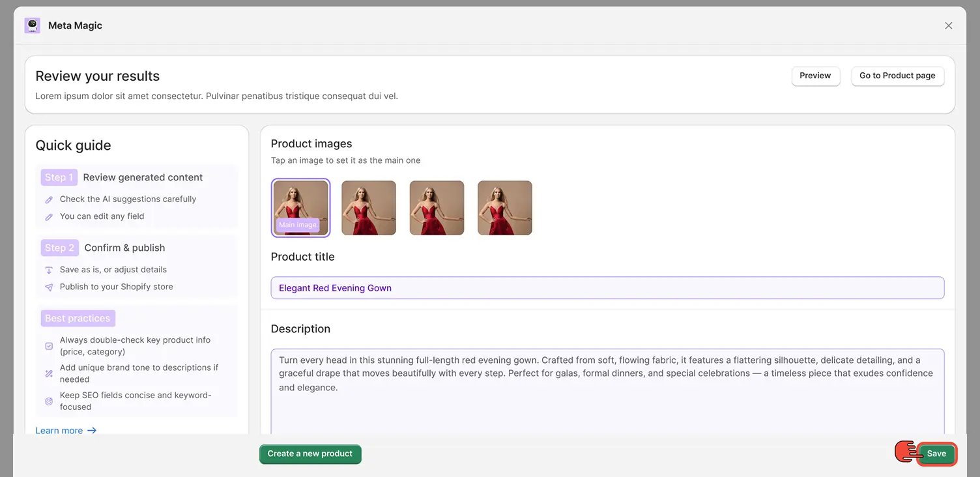
Task: Choose the third product image thumbnail
Action: click(437, 208)
